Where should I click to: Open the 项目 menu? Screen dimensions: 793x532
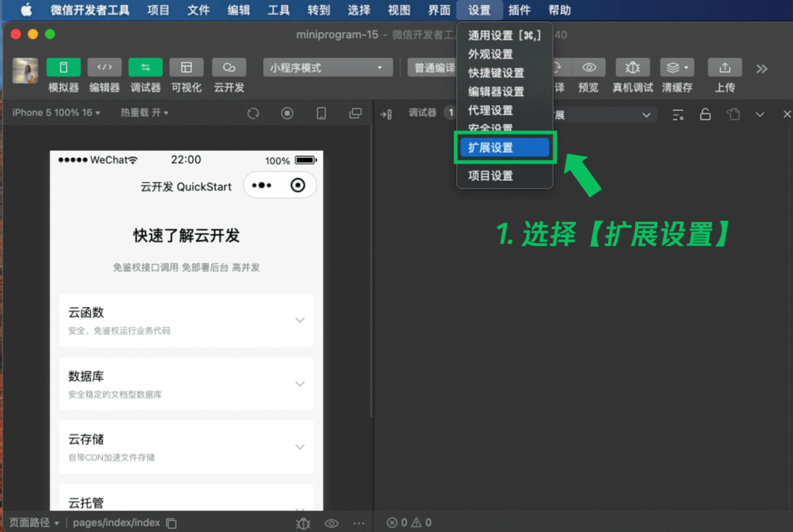click(x=158, y=10)
